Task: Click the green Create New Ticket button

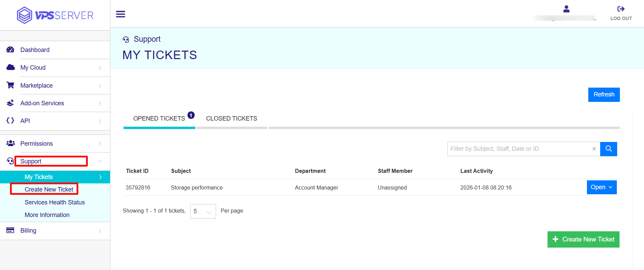Action: pos(584,239)
